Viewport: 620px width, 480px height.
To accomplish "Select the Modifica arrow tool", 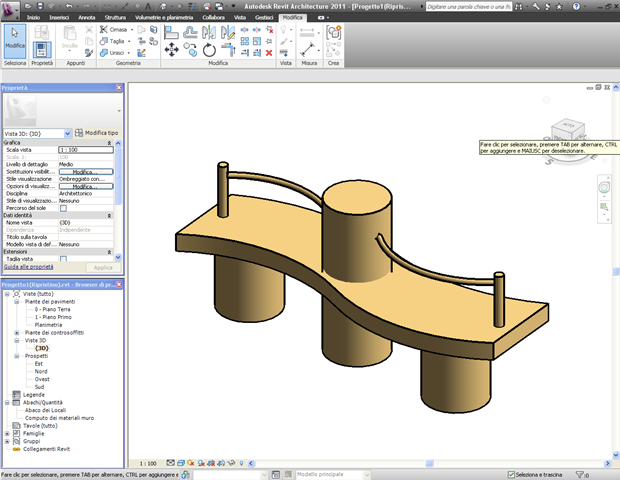I will [15, 40].
